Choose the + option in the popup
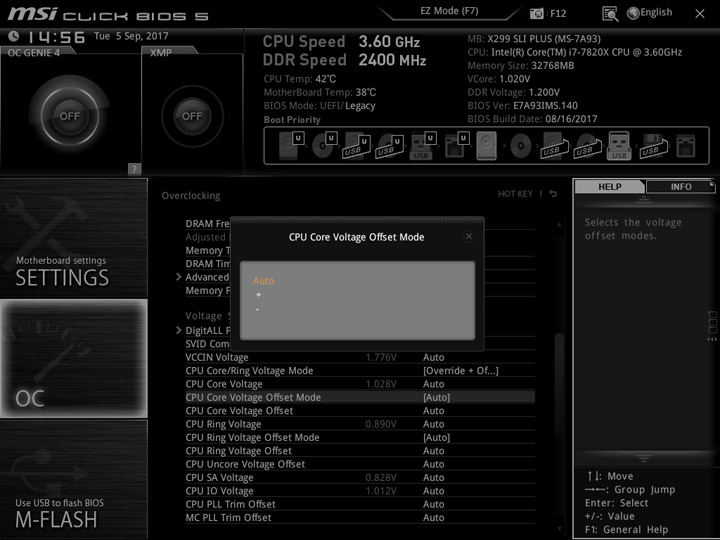 [x=259, y=295]
